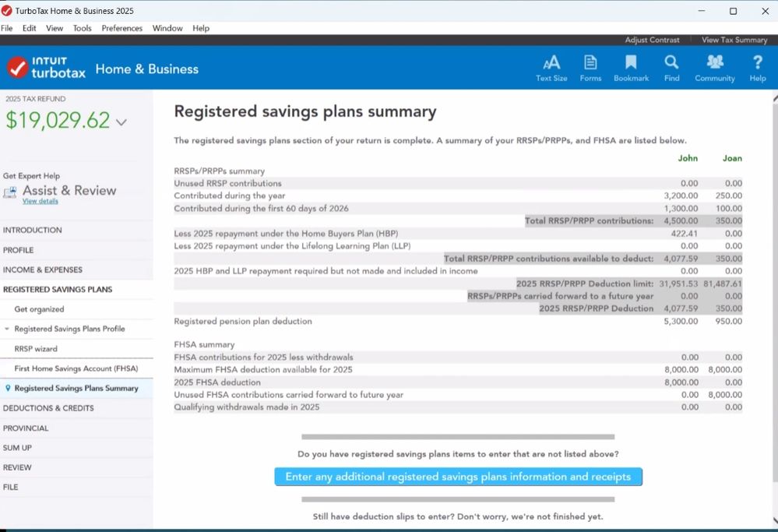Click the Assist & Review icon
778x532 pixels.
point(10,192)
